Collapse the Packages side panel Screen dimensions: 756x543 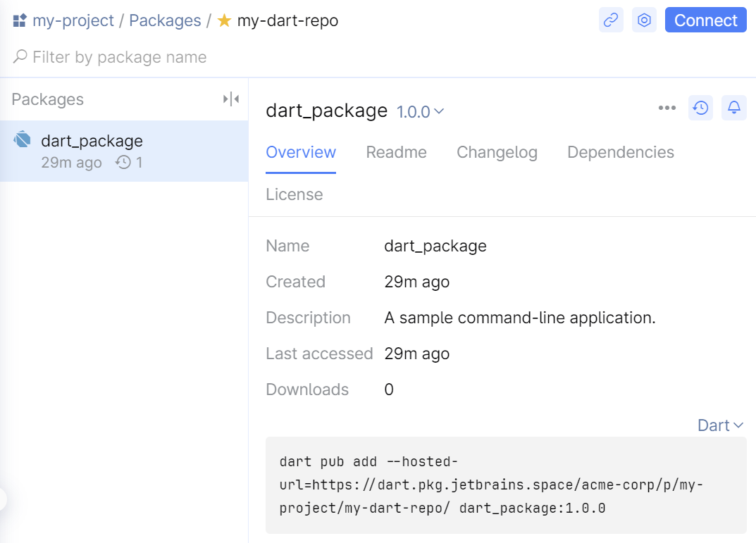(231, 99)
